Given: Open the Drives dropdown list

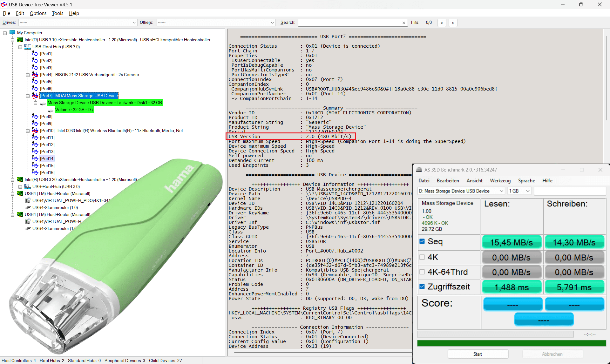Looking at the screenshot, I should pos(78,23).
